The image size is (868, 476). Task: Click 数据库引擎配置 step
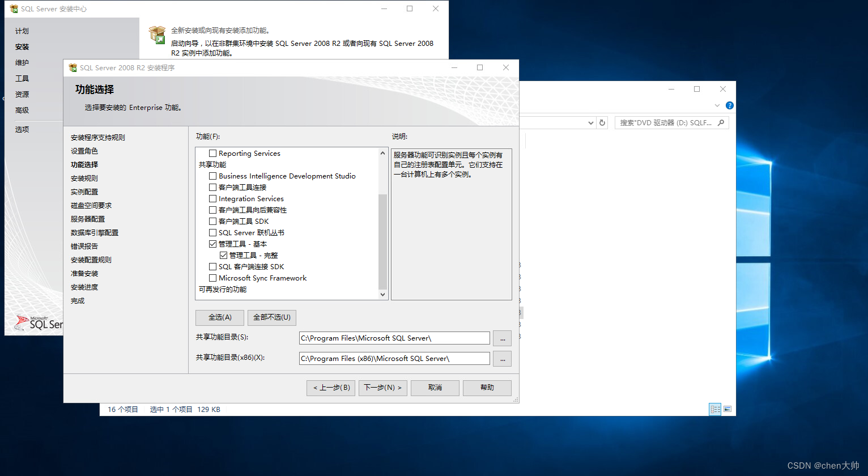(x=95, y=233)
